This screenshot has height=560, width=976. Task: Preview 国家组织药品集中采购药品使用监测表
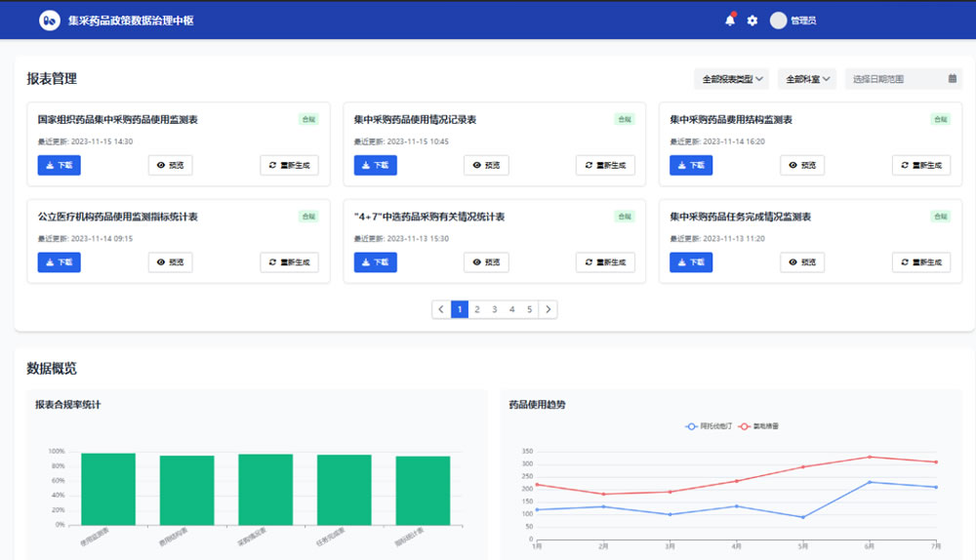pos(170,165)
